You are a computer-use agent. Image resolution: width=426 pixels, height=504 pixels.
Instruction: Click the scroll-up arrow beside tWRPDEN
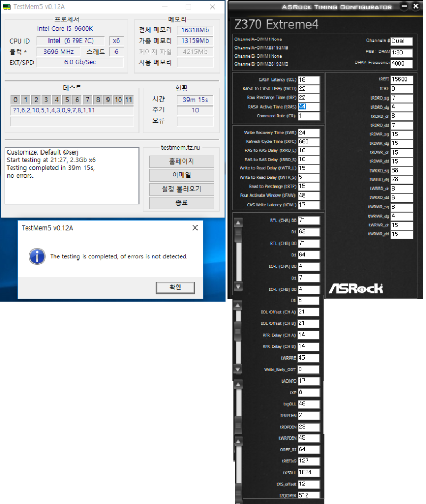click(238, 442)
